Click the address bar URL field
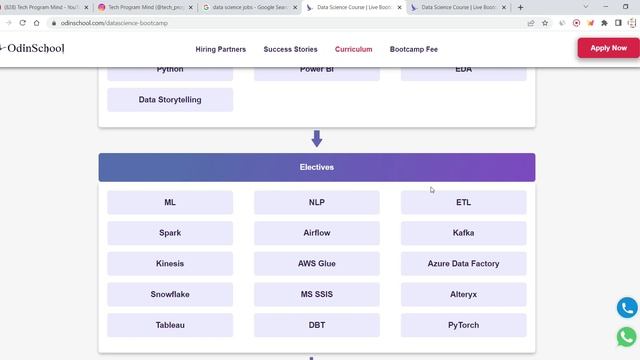Image resolution: width=640 pixels, height=360 pixels. click(x=286, y=23)
